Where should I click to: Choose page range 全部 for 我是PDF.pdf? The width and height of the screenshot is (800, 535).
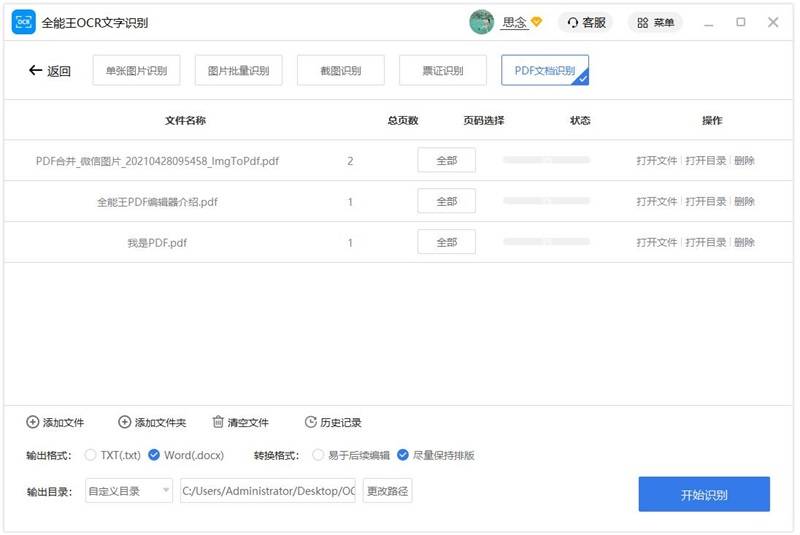(x=446, y=242)
